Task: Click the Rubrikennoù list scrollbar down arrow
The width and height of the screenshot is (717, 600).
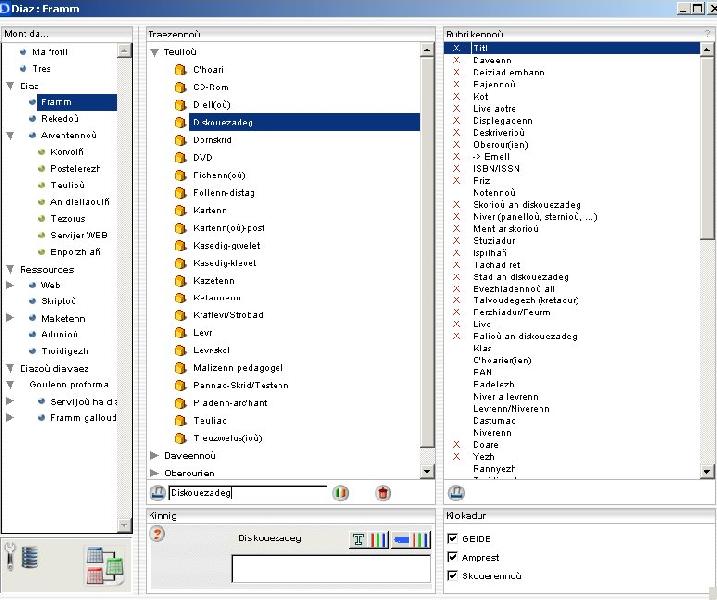Action: [x=708, y=471]
